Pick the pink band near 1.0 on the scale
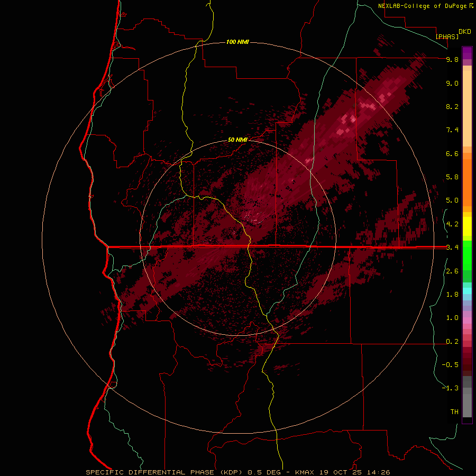Image resolution: width=476 pixels, height=476 pixels. tap(467, 321)
